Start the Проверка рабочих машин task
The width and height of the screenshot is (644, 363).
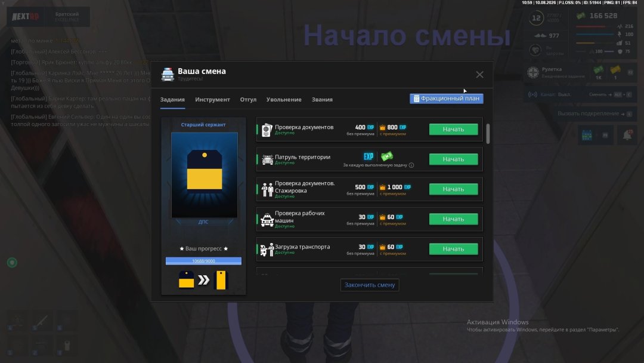(x=453, y=219)
